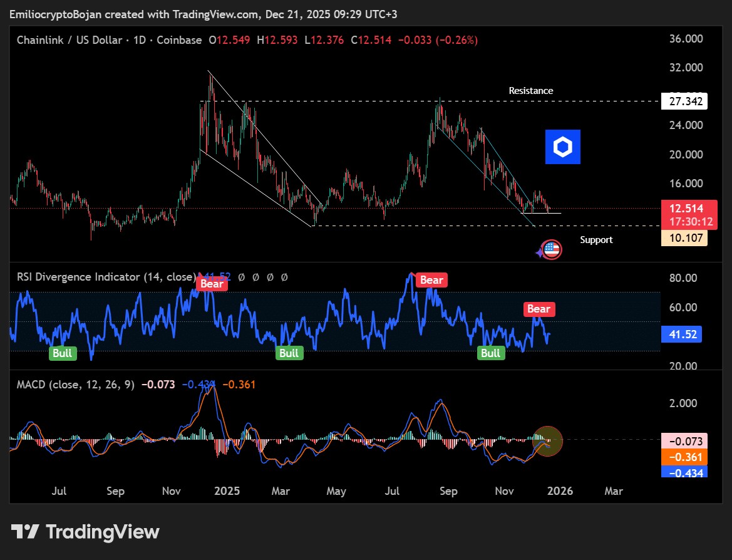Click the purple sparkle icon beside the flag
The width and height of the screenshot is (732, 560).
(x=539, y=253)
